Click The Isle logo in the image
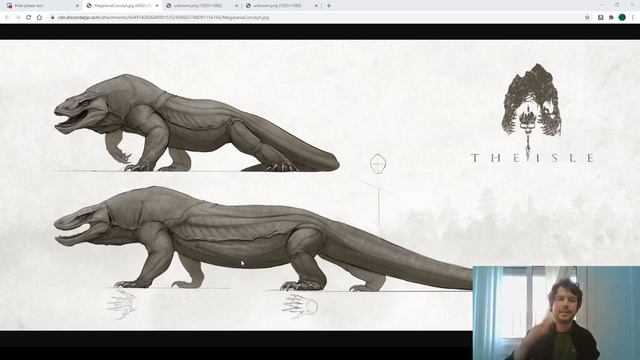 coord(532,113)
